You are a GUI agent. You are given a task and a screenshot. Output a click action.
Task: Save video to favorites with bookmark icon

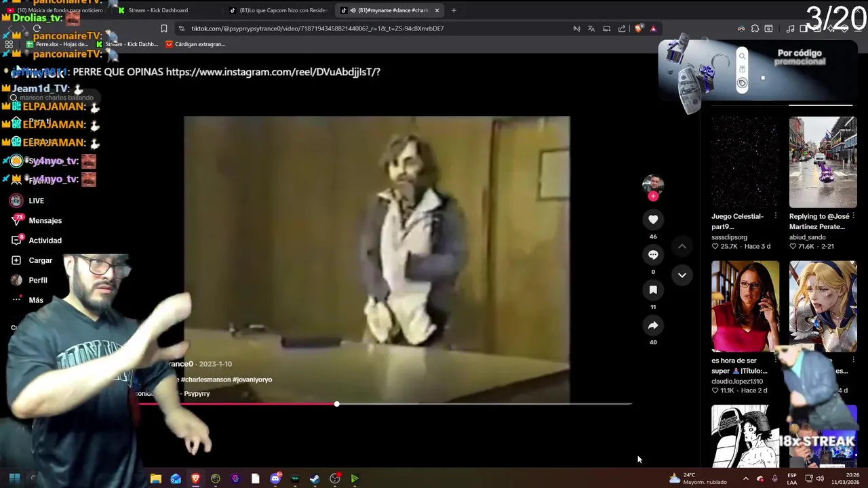pyautogui.click(x=653, y=290)
